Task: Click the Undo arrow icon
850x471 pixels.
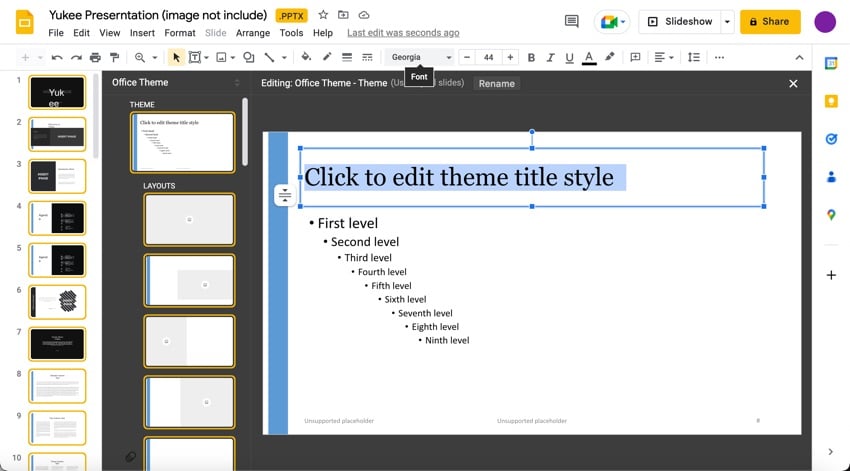Action: click(x=57, y=58)
